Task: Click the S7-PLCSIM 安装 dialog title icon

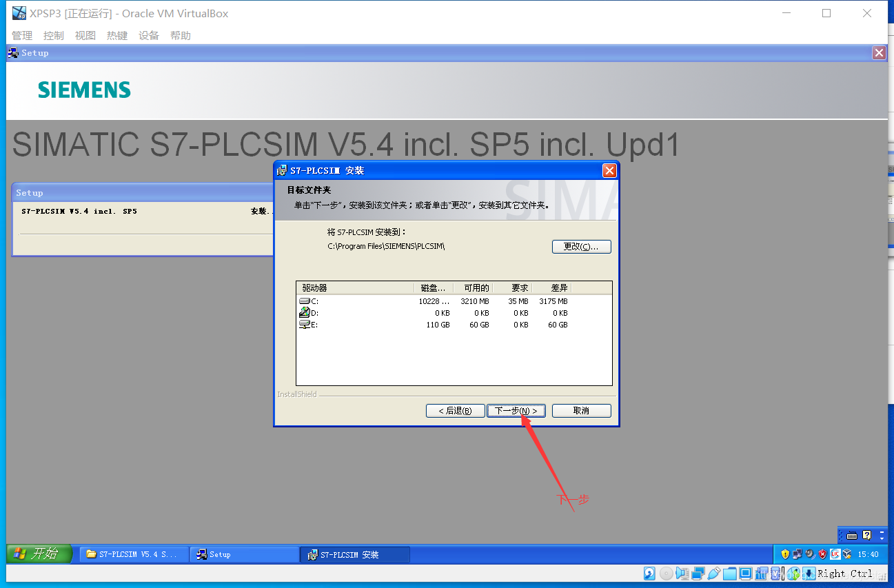Action: coord(281,170)
